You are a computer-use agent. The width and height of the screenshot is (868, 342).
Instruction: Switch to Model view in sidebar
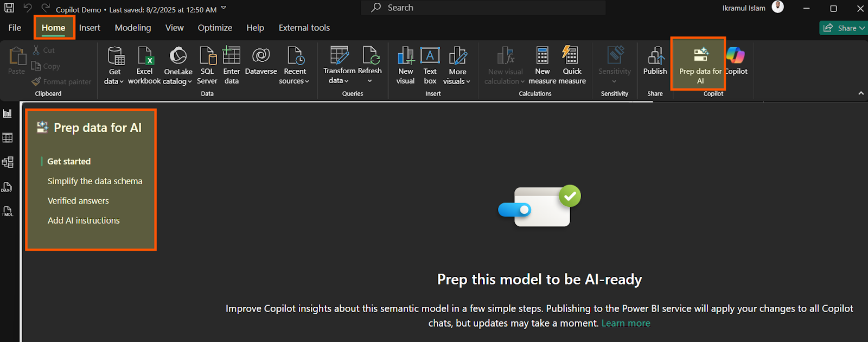[x=8, y=162]
